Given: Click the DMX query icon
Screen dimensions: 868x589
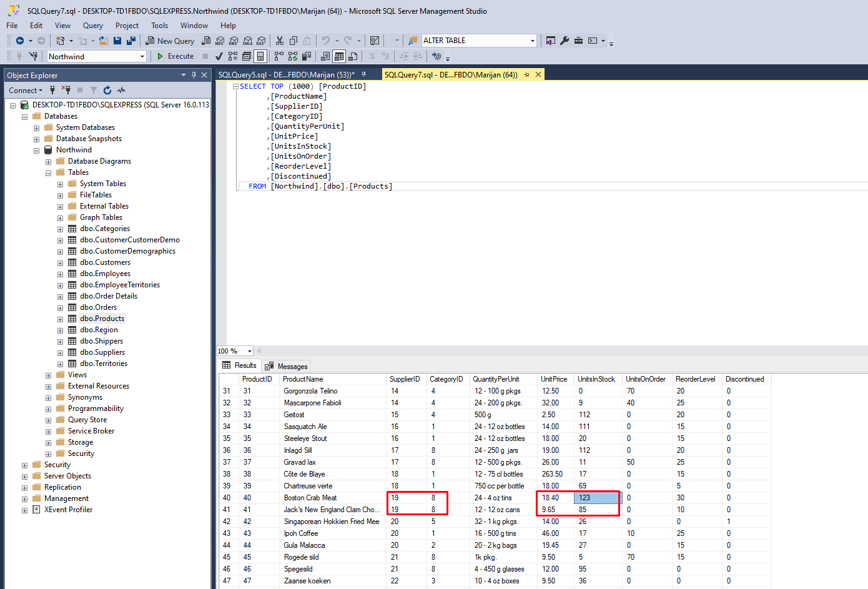Looking at the screenshot, I should click(x=234, y=41).
